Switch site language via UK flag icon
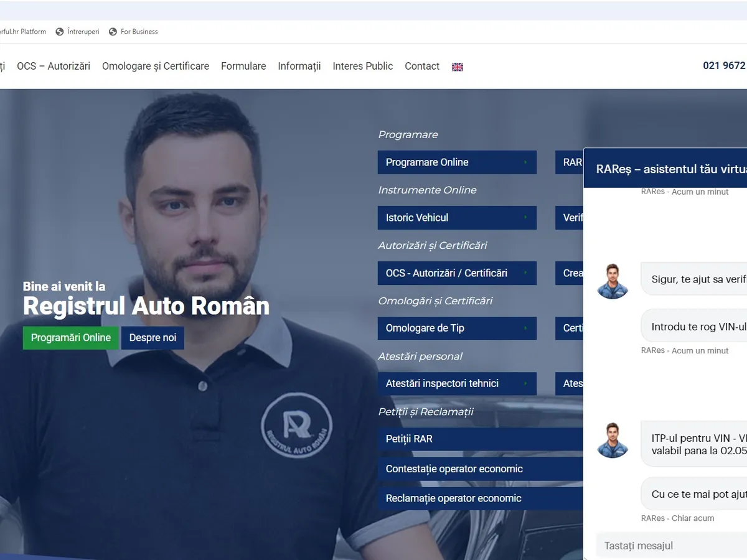 point(458,67)
